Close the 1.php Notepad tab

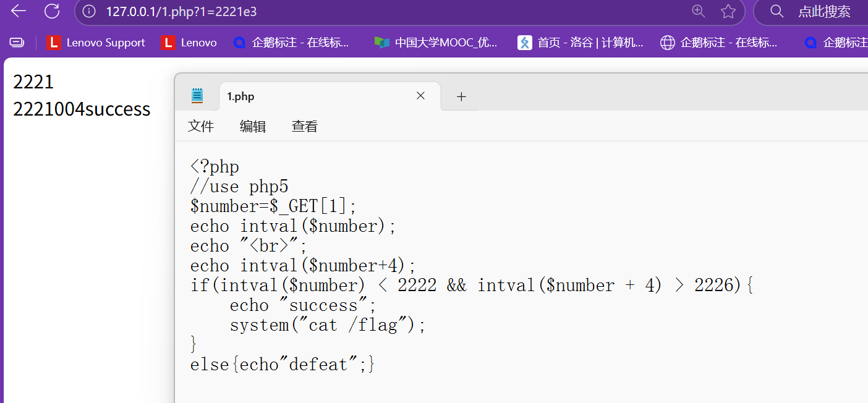click(420, 96)
